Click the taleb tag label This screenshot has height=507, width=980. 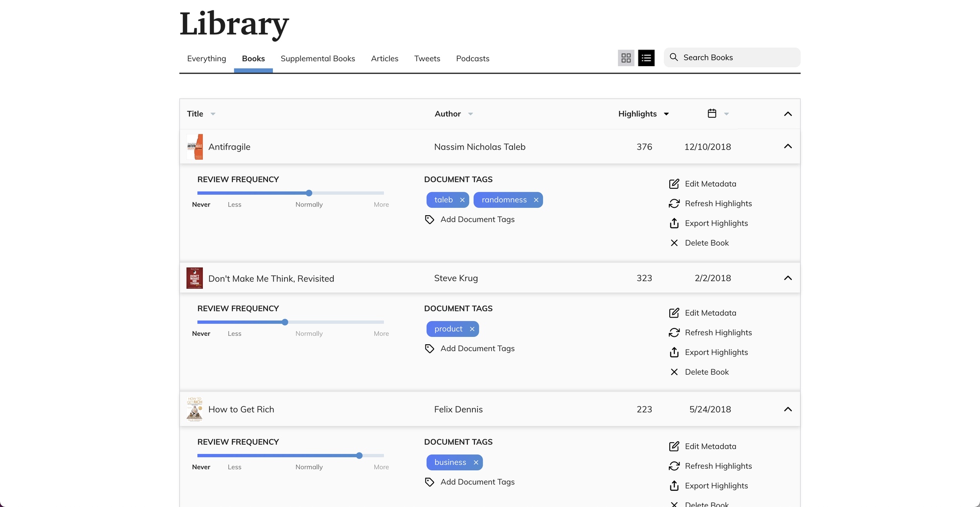point(443,200)
